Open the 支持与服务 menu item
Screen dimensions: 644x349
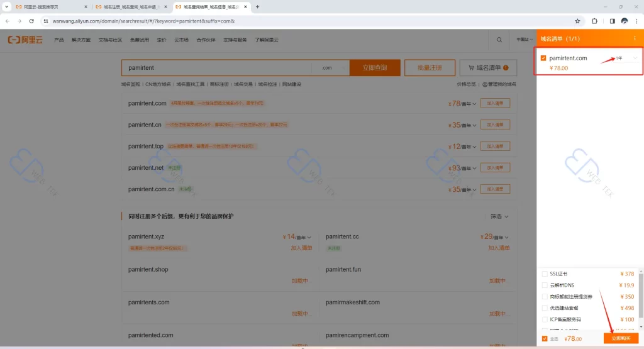pyautogui.click(x=235, y=40)
